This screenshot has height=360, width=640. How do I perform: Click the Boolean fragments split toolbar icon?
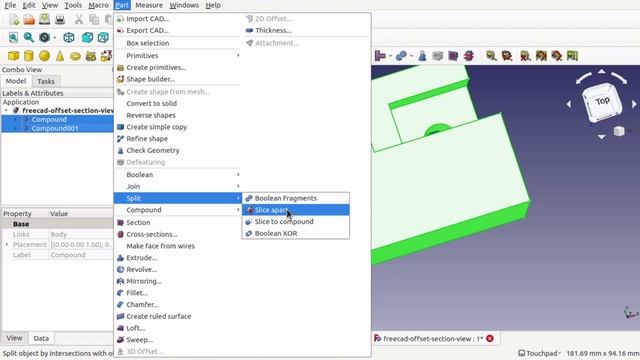(x=401, y=56)
